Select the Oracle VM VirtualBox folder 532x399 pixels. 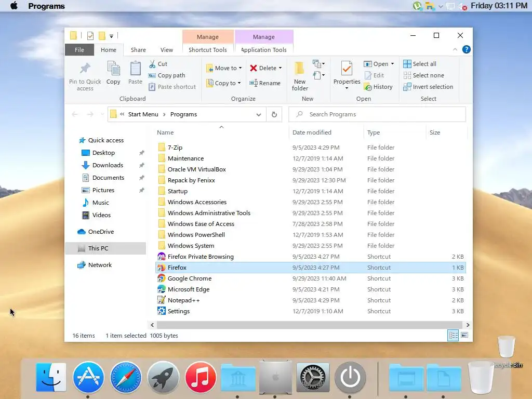click(311, 169)
